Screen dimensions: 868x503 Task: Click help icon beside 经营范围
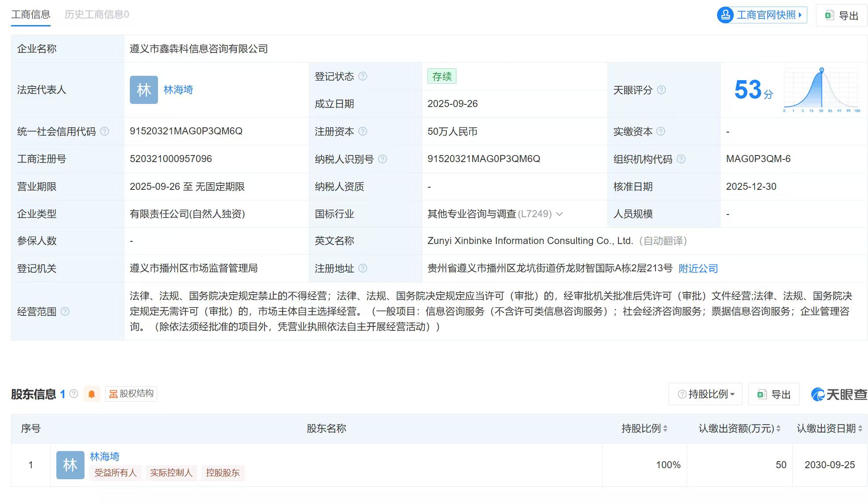[x=65, y=311]
